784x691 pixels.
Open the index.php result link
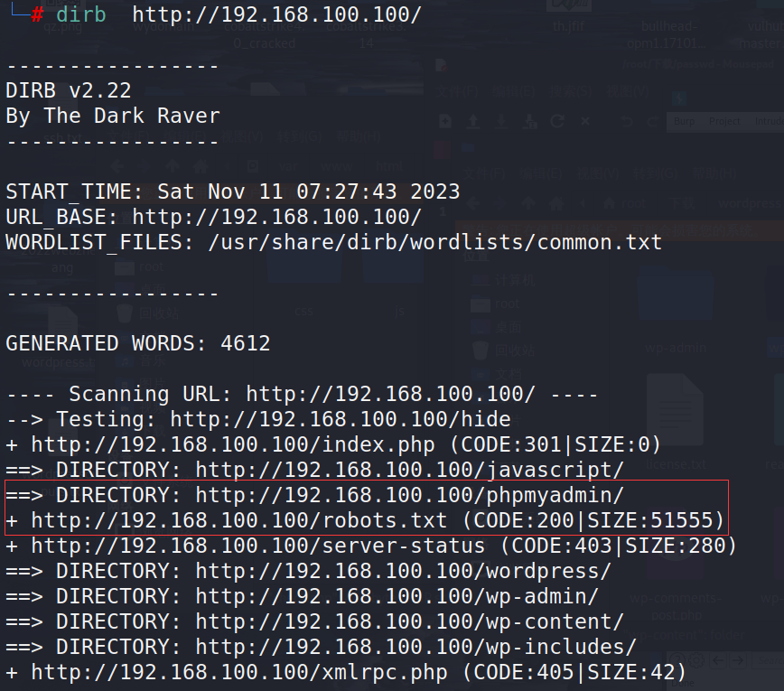tap(233, 444)
